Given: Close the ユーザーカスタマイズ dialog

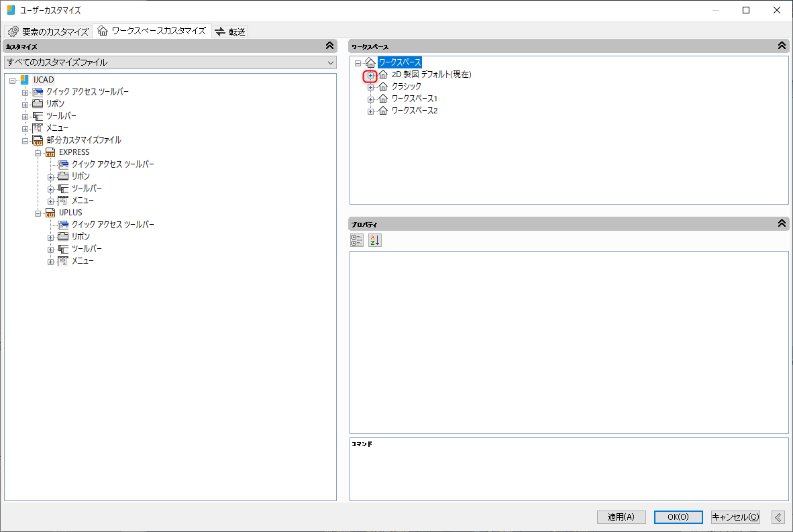Looking at the screenshot, I should click(777, 10).
